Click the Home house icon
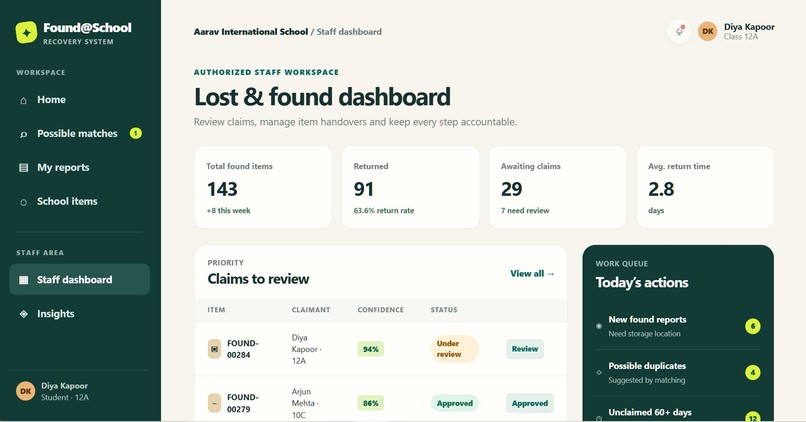806x422 pixels. click(23, 100)
